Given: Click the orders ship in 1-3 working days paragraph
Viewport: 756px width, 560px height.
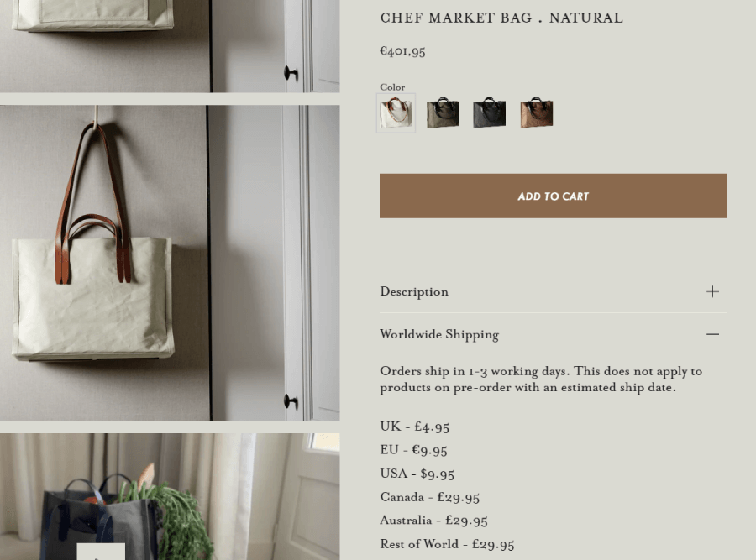Looking at the screenshot, I should pos(541,379).
